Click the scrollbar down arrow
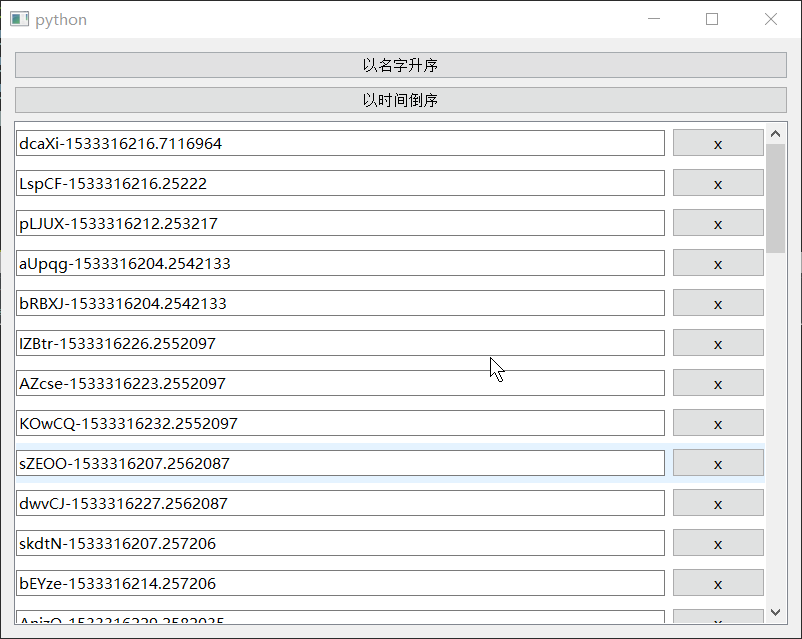The width and height of the screenshot is (802, 639). point(775,612)
